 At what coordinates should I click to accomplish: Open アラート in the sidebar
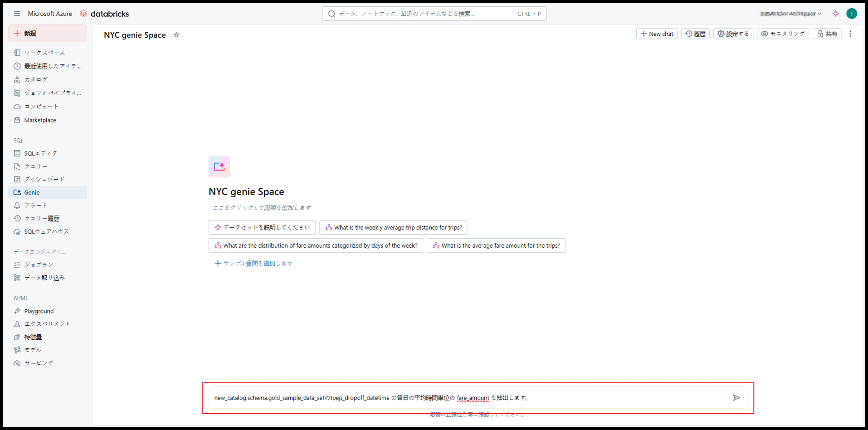pos(48,205)
